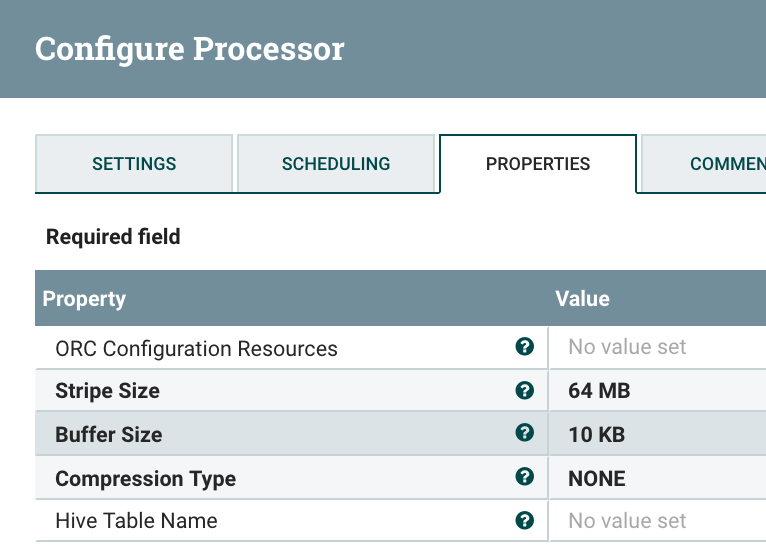Open the Compression Type value NONE
766x554 pixels.
click(x=597, y=478)
